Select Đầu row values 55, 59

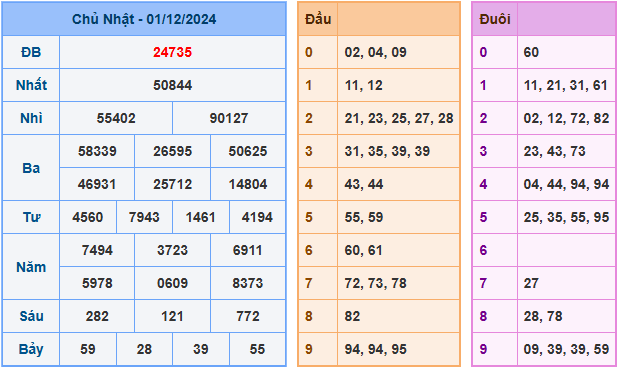(x=364, y=218)
